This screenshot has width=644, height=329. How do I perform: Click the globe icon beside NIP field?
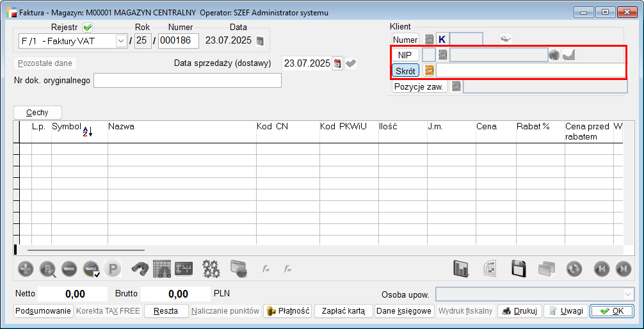(x=554, y=55)
